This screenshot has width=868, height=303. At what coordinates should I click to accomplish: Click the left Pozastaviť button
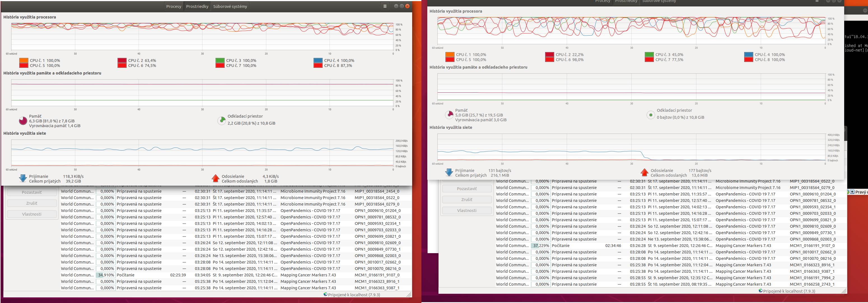[32, 192]
